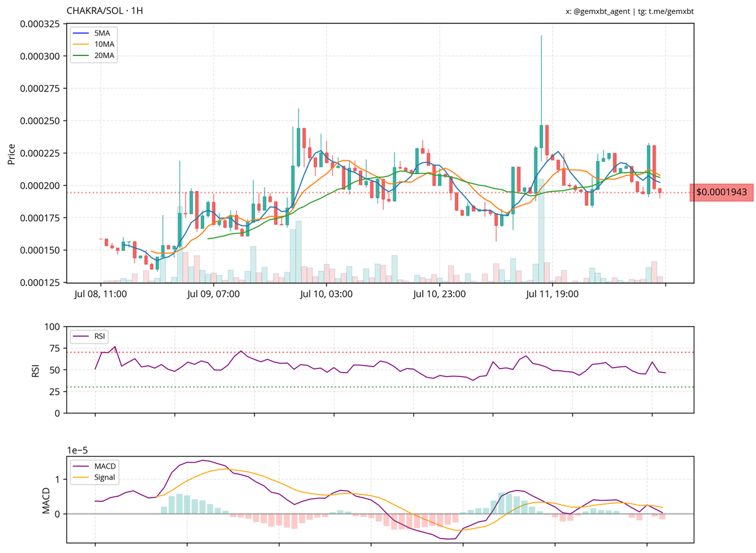756x553 pixels.
Task: Click the 75 RSI axis label
Action: click(x=55, y=348)
